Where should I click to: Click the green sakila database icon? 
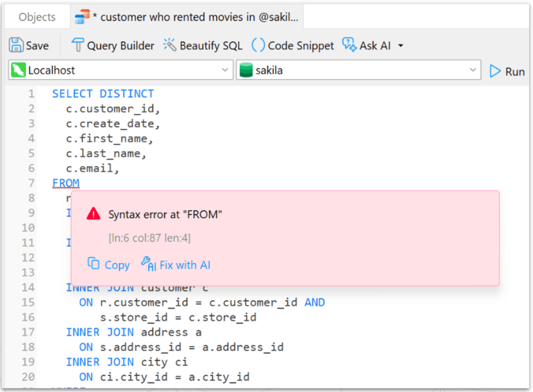tap(246, 70)
